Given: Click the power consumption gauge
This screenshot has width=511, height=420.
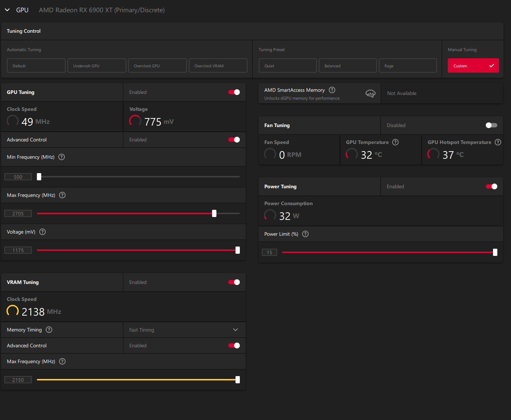Looking at the screenshot, I should [x=270, y=215].
